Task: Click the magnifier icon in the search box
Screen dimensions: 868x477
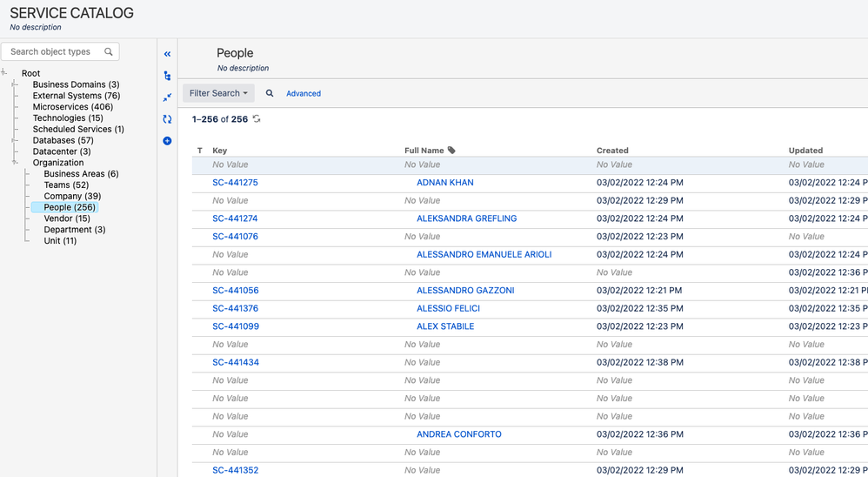Action: pyautogui.click(x=109, y=51)
